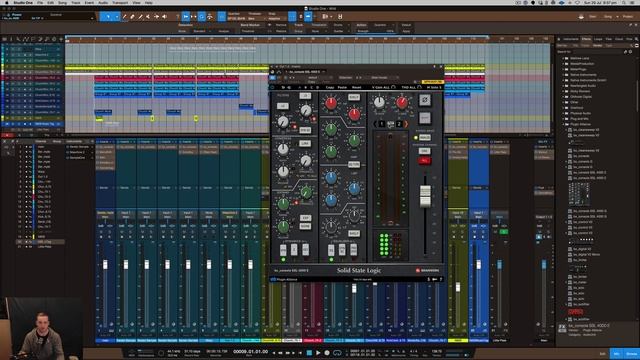The width and height of the screenshot is (640, 360).
Task: Select channel number 1 in bx_console
Action: [x=382, y=124]
